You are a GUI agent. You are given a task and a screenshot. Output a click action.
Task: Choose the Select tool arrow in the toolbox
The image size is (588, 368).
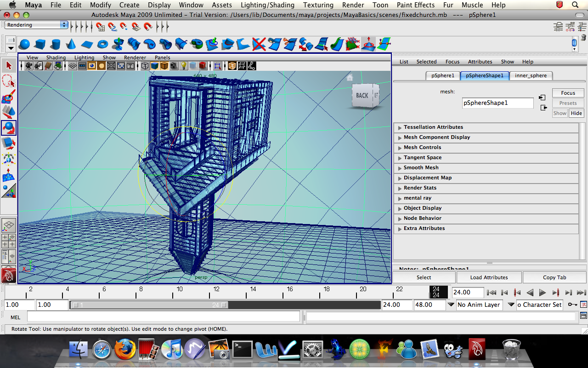point(9,65)
